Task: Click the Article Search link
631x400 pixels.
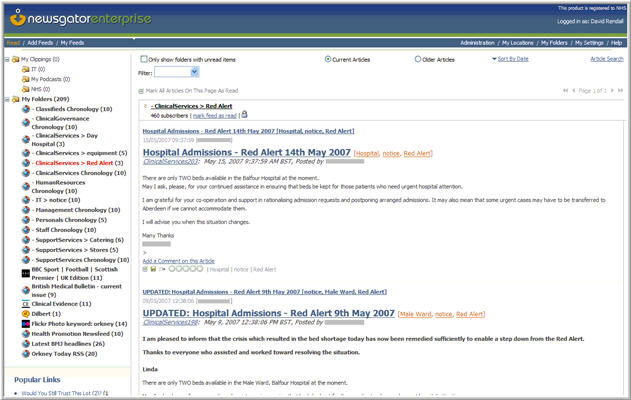Action: click(x=606, y=59)
